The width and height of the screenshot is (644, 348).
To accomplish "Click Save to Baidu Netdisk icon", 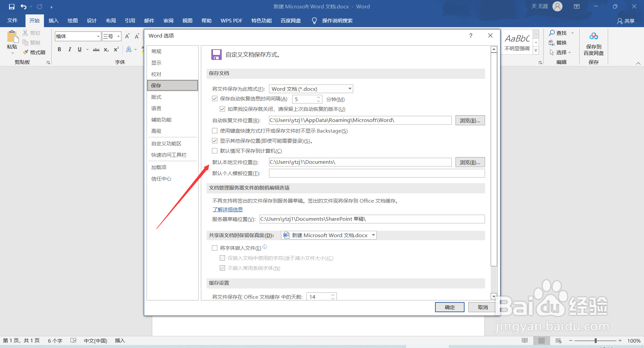I will [x=594, y=36].
